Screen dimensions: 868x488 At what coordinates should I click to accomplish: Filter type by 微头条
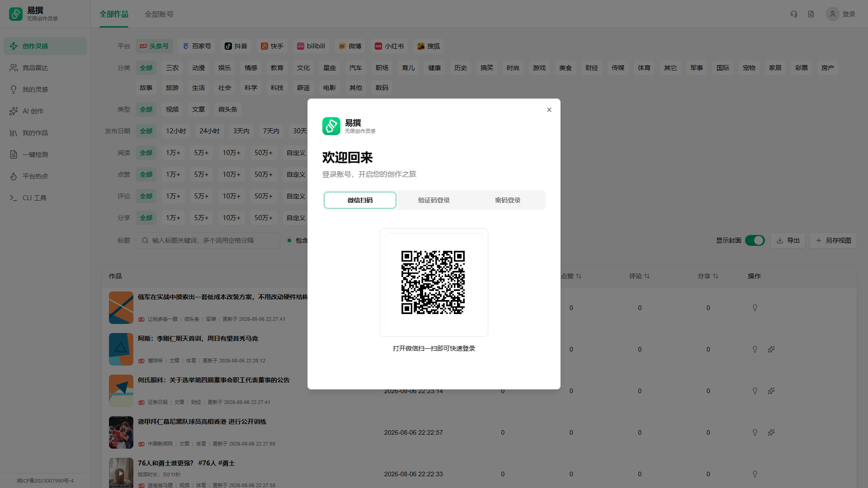[228, 109]
